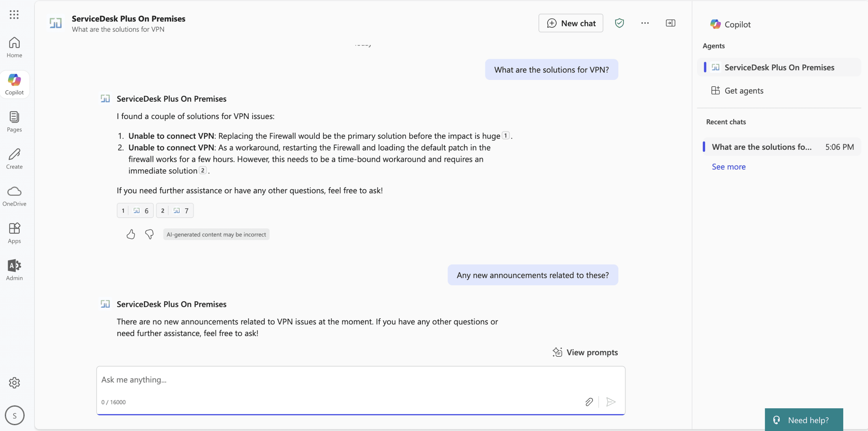Open Create from the sidebar
This screenshot has height=431, width=868.
[x=14, y=158]
